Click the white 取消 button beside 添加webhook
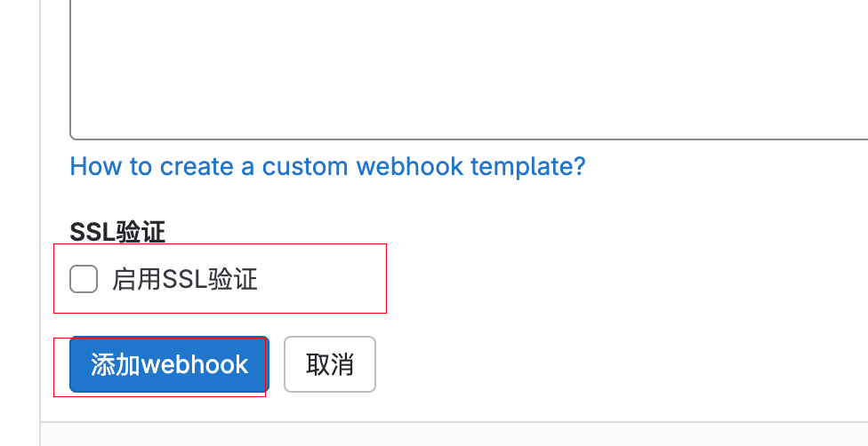Viewport: 868px width, 446px height. (x=330, y=364)
